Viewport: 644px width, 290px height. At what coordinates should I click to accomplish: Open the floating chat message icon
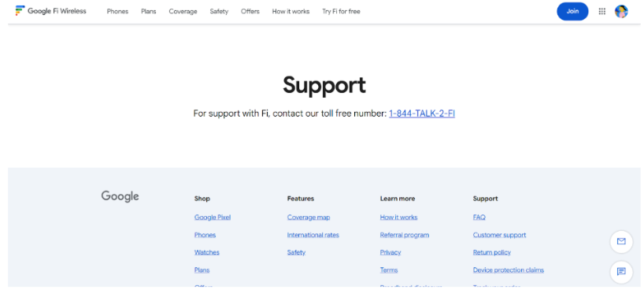(x=621, y=272)
